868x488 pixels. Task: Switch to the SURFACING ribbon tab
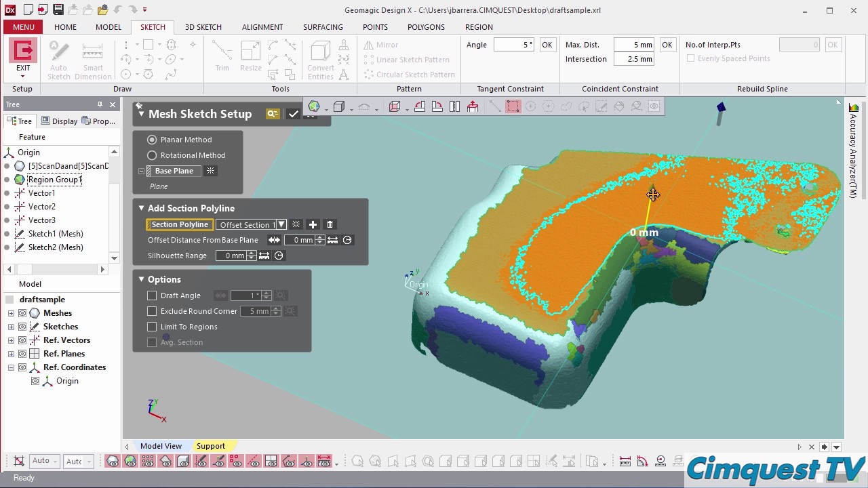[x=322, y=27]
